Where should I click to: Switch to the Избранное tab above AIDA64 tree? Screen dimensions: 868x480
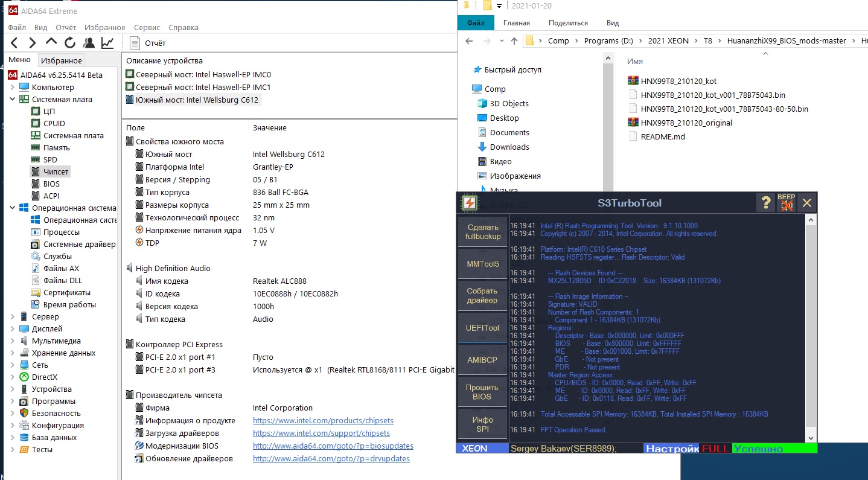pos(62,60)
